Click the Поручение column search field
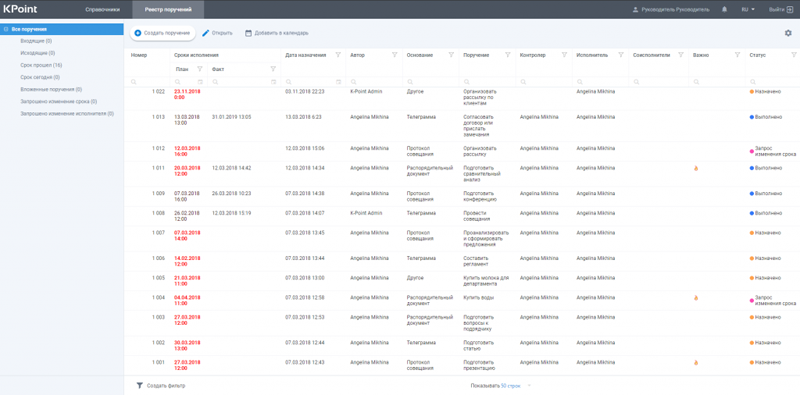Viewport: 800px width, 395px height. click(487, 82)
